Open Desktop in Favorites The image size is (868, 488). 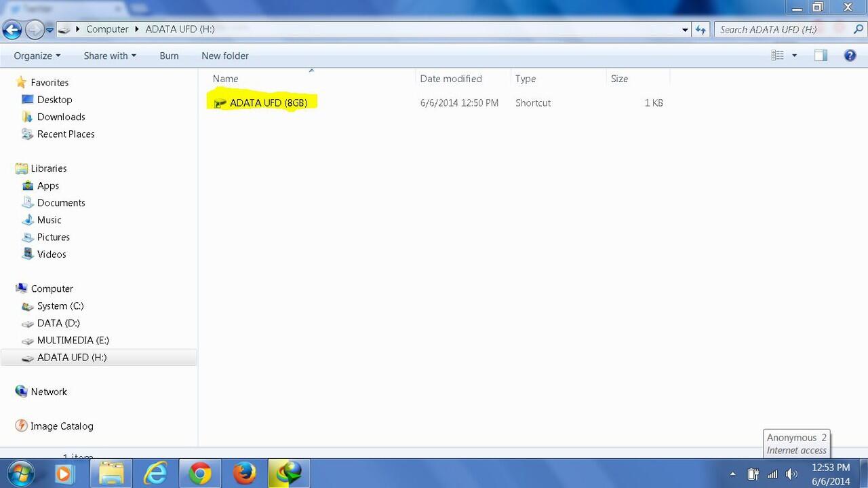54,100
